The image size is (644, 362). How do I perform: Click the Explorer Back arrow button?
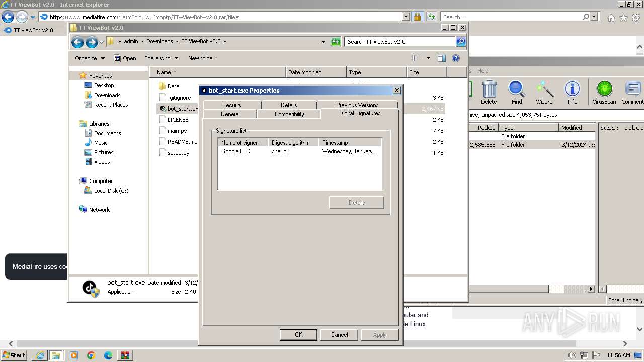tap(77, 42)
